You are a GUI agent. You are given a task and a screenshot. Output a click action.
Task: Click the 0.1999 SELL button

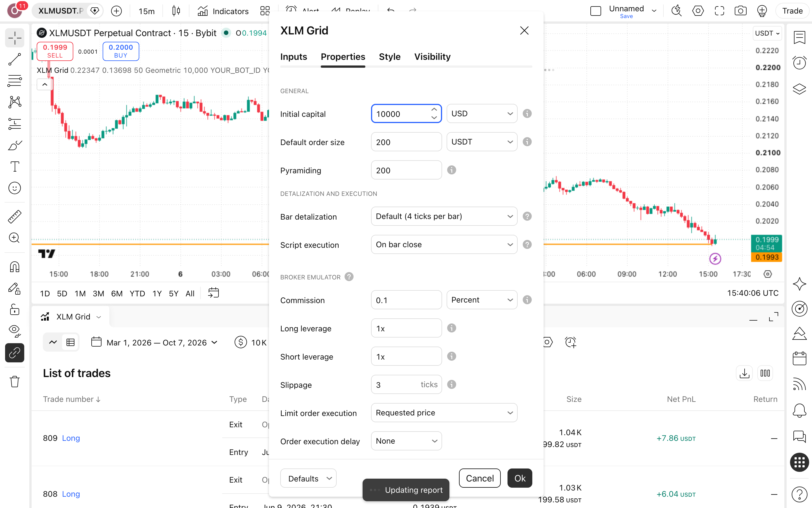pos(55,51)
